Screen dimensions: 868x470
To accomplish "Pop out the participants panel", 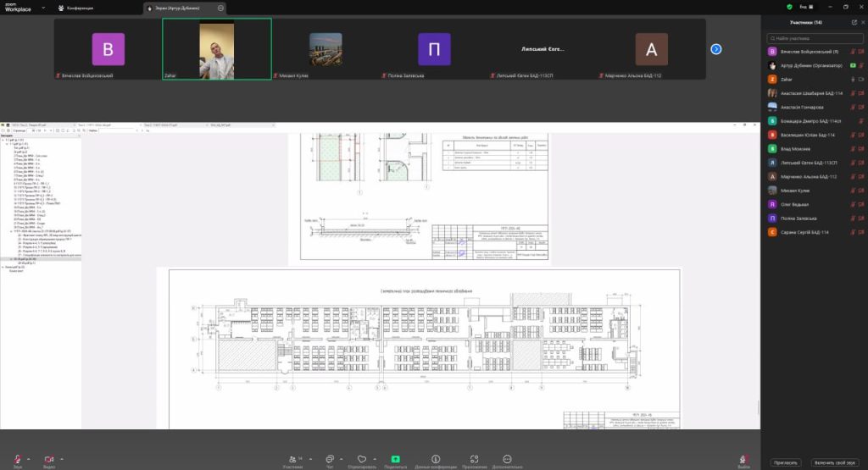I will pyautogui.click(x=853, y=22).
